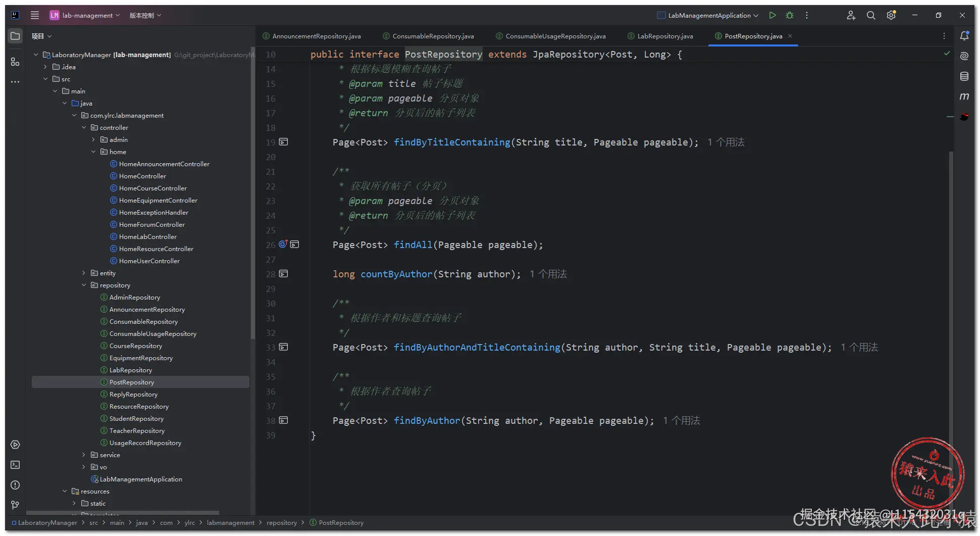Start debugging with the bug icon
This screenshot has height=536, width=980.
click(790, 15)
